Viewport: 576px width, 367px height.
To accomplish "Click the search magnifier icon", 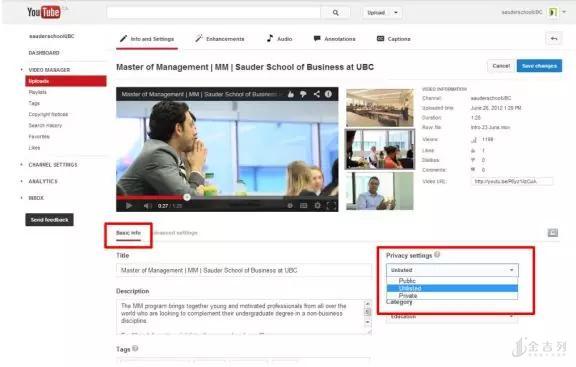I will (x=335, y=12).
